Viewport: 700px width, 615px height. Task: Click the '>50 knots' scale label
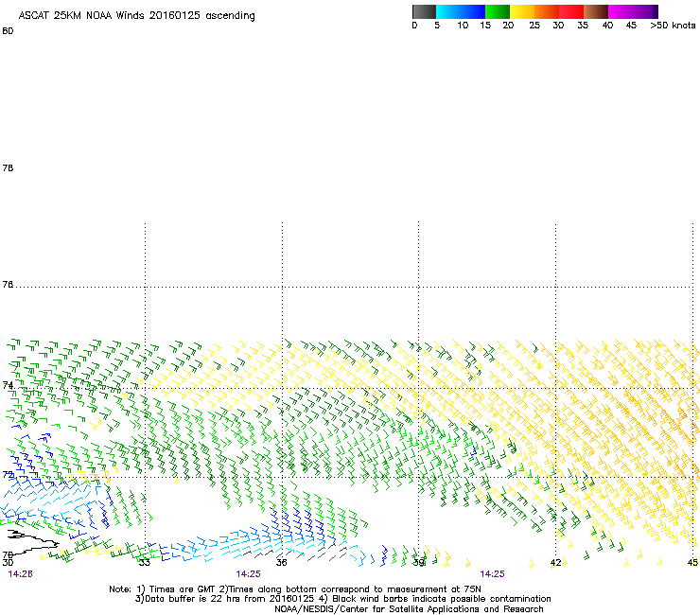673,26
